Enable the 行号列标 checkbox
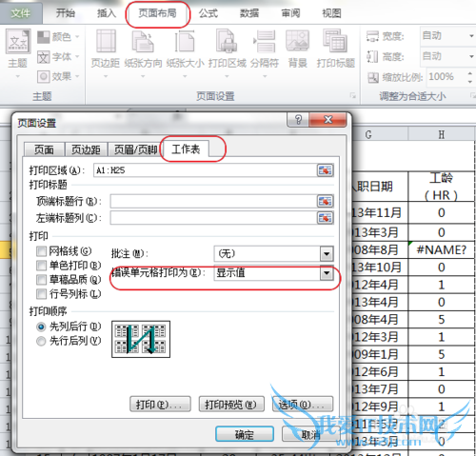 click(x=41, y=294)
